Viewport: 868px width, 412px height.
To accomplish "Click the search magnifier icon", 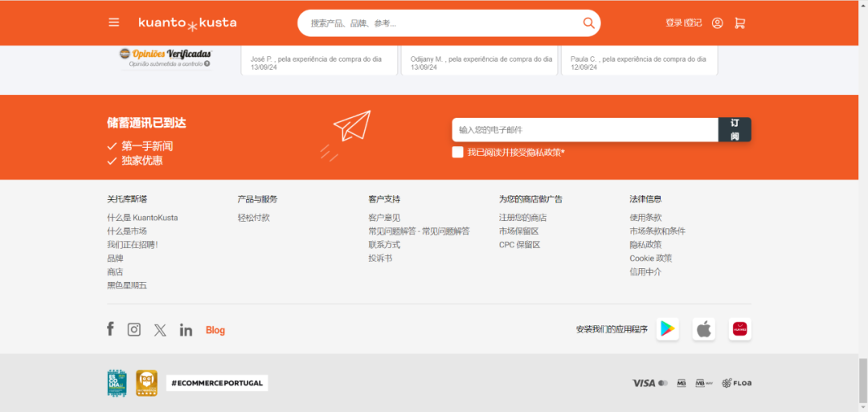I will (x=588, y=23).
